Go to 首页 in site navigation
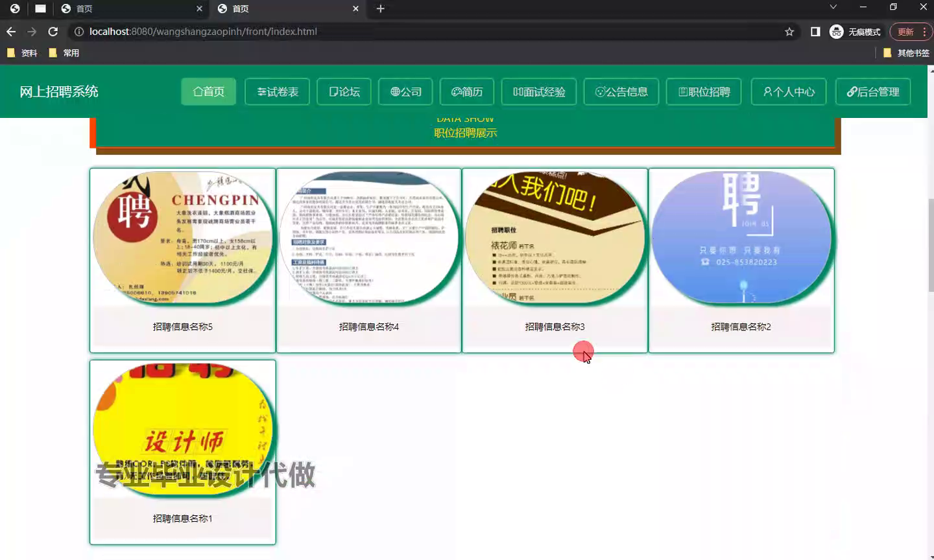Viewport: 934px width, 560px height. click(208, 91)
